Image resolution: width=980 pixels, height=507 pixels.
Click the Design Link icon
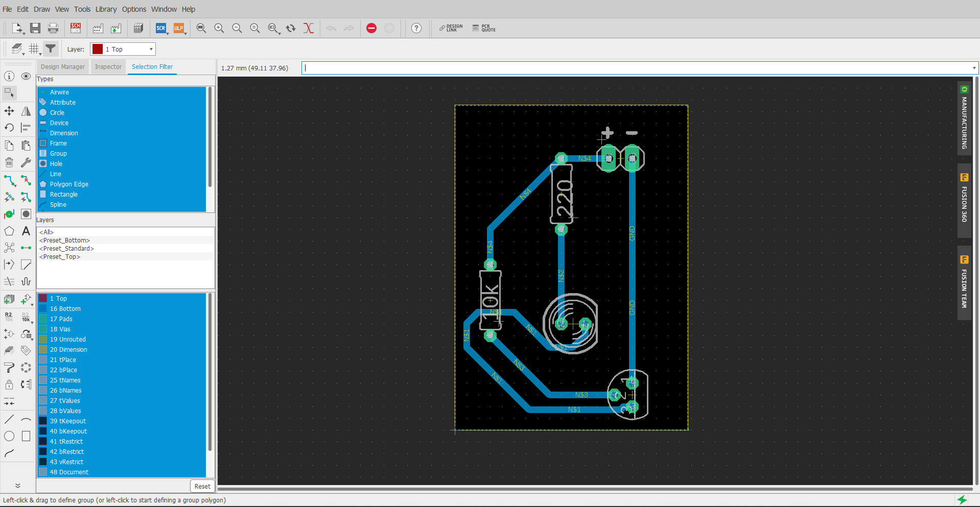click(451, 28)
